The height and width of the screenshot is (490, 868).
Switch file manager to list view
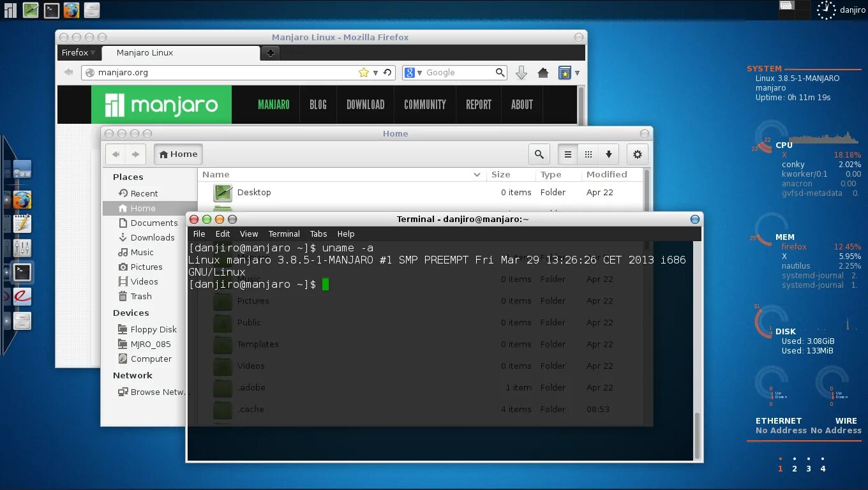(x=568, y=154)
